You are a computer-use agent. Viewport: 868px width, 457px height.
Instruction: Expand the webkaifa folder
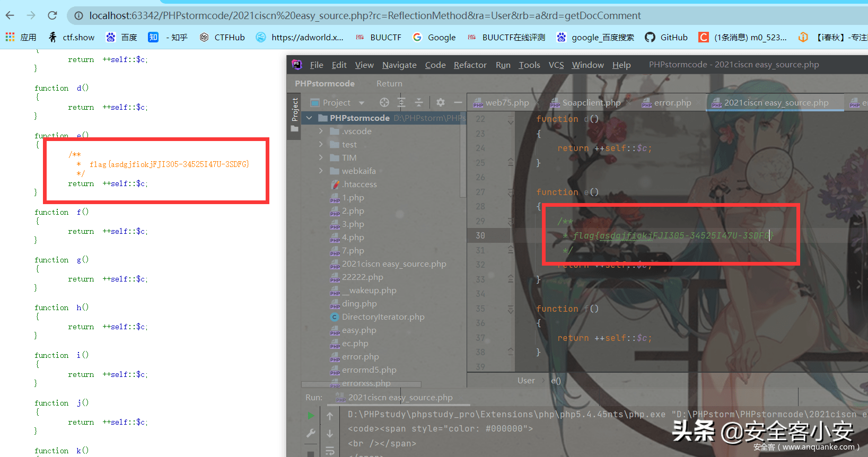coord(321,171)
